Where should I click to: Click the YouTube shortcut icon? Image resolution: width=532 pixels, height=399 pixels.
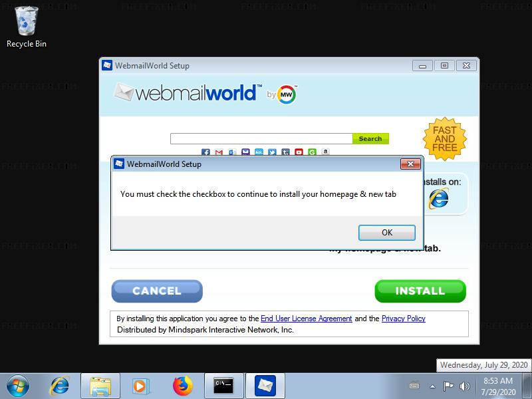tap(299, 152)
